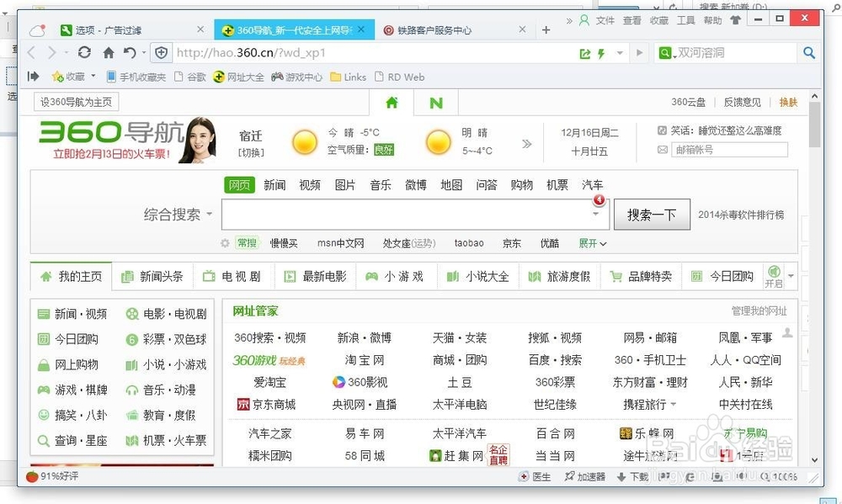
Task: Open the search box suggestion dropdown arrow
Action: (595, 215)
